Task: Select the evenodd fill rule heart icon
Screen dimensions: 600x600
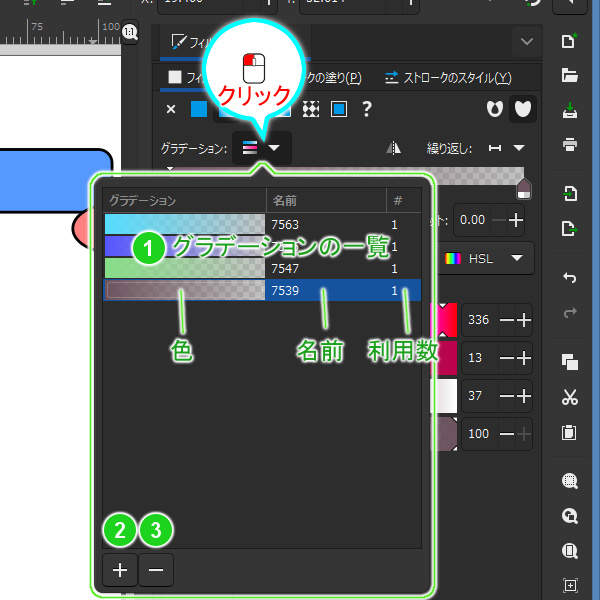Action: click(x=495, y=109)
